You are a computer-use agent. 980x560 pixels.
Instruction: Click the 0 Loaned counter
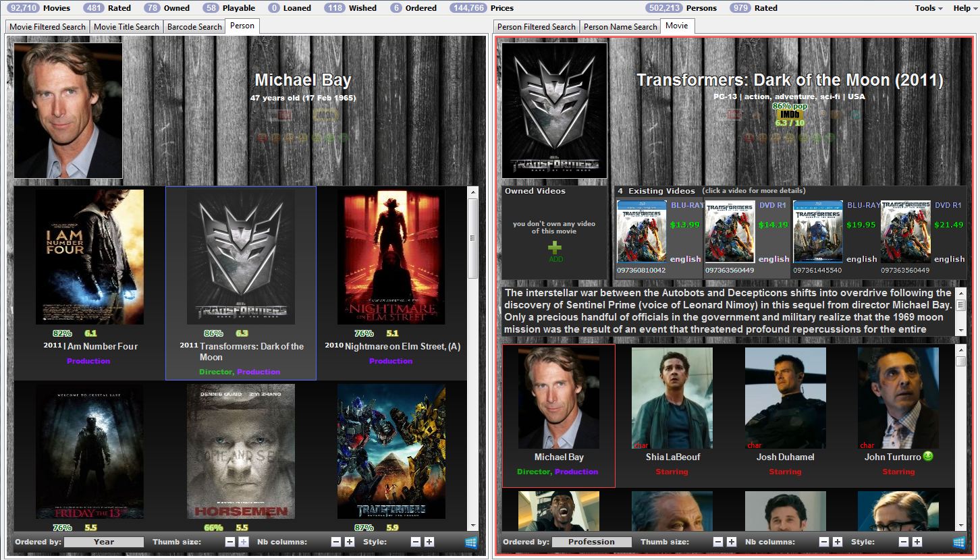coord(290,8)
